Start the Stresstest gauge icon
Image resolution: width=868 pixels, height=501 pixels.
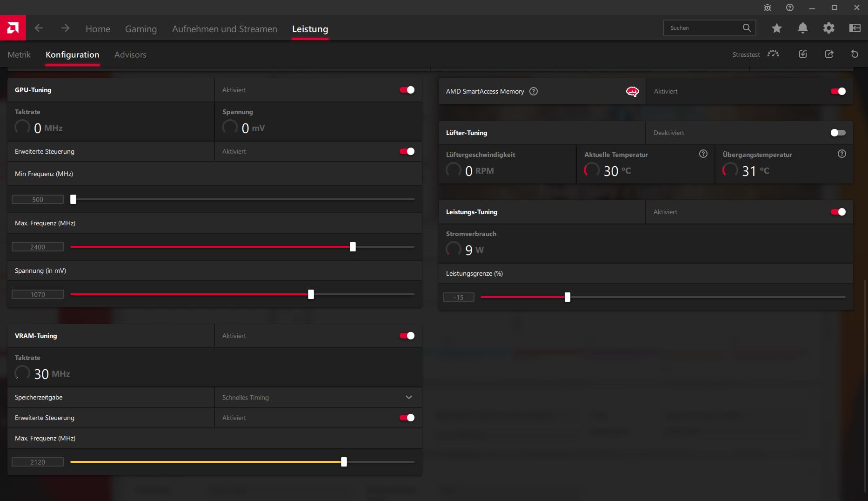pos(773,54)
